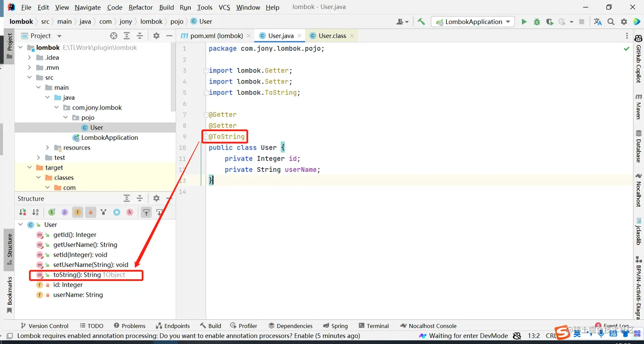Expand the .mvn folder
This screenshot has height=344, width=644.
pos(29,67)
